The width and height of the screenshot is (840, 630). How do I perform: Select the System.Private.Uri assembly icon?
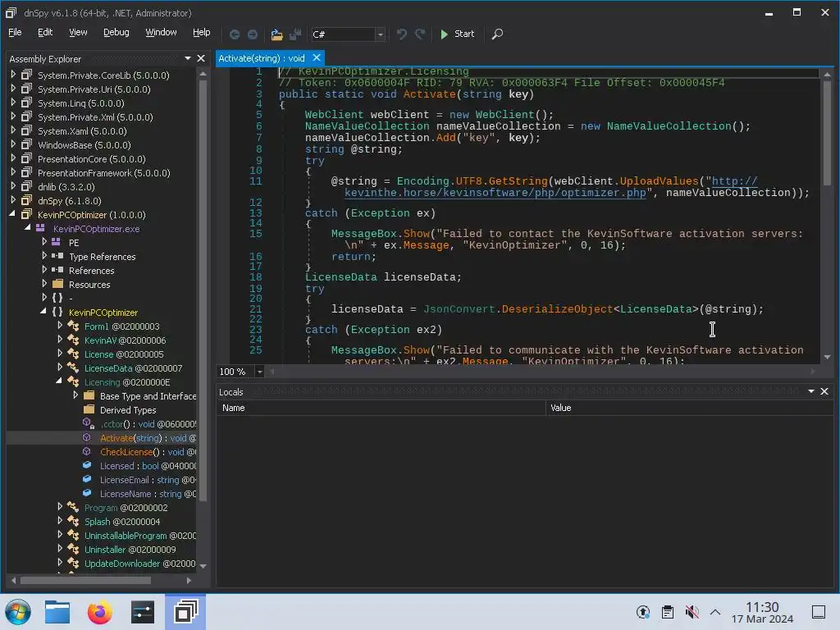(26, 89)
